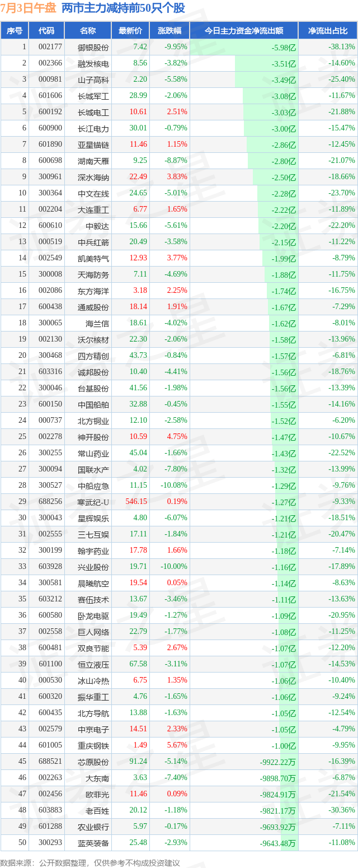Select stock name 中兵红箭
Viewport: 358px width, 868px height.
93,242
